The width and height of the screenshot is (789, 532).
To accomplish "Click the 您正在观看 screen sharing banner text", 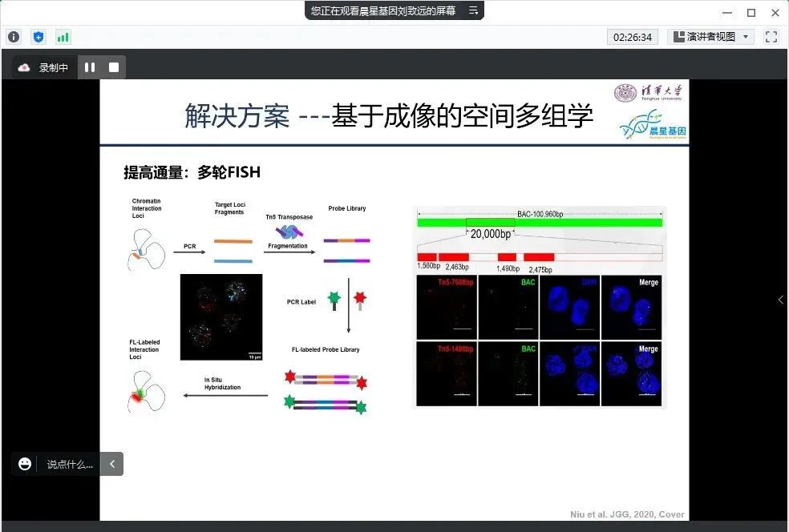I will (383, 10).
